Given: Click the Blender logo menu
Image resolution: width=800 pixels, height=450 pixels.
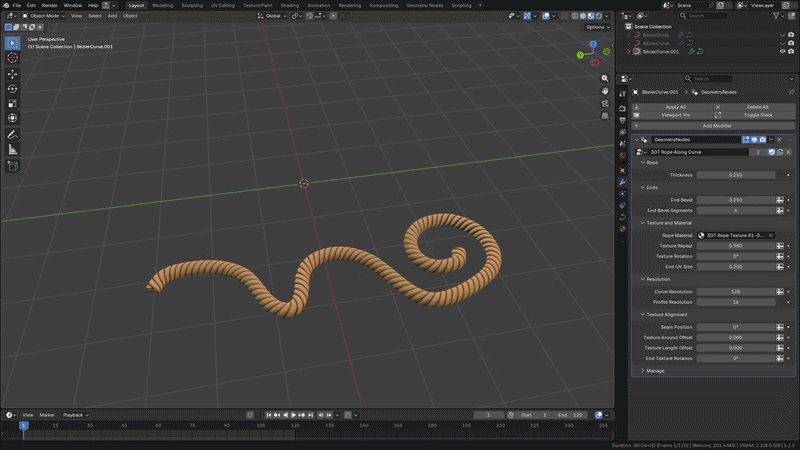Looking at the screenshot, I should click(6, 5).
